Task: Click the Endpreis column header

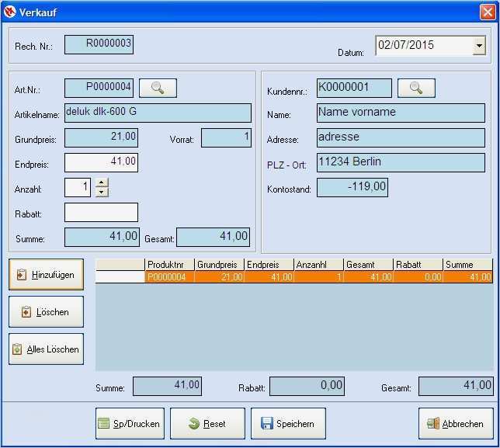Action: (x=269, y=265)
